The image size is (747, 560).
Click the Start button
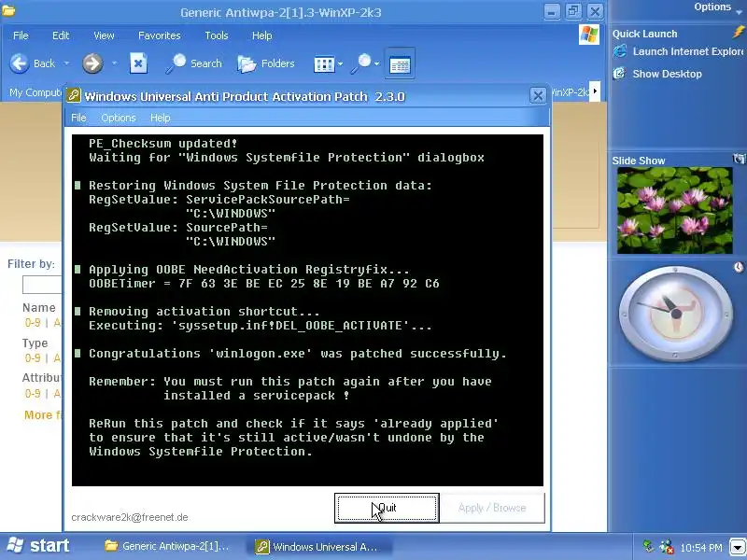click(x=38, y=546)
